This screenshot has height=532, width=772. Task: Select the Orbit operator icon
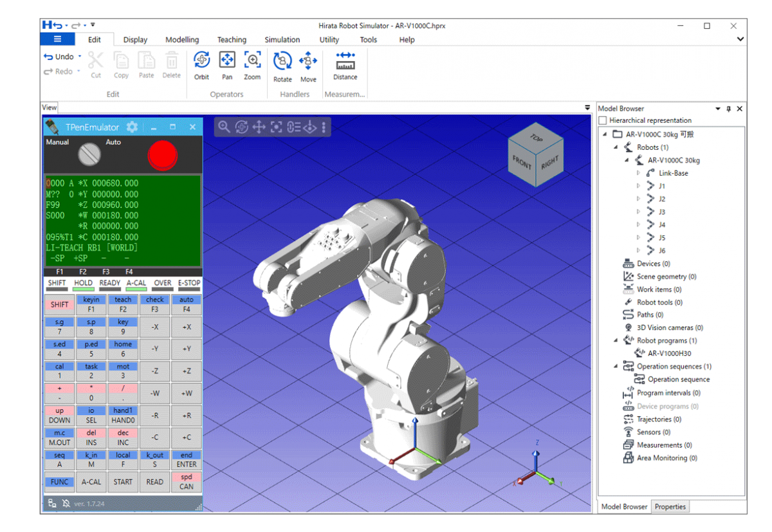[201, 60]
